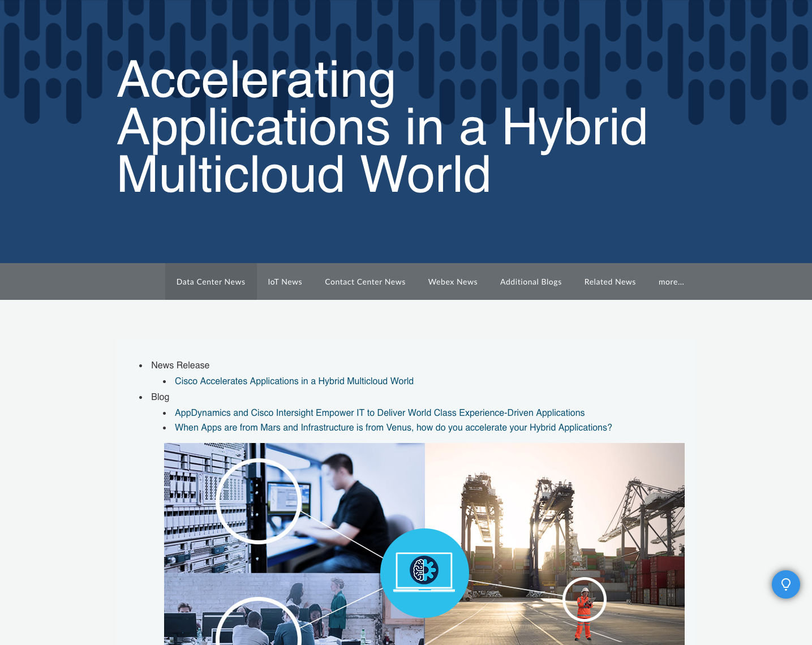Image resolution: width=812 pixels, height=645 pixels.
Task: Expand the more... navigation menu
Action: click(x=671, y=282)
